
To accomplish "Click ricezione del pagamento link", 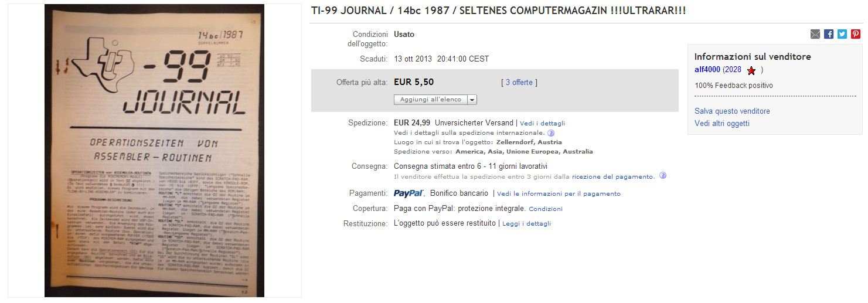I will point(612,176).
